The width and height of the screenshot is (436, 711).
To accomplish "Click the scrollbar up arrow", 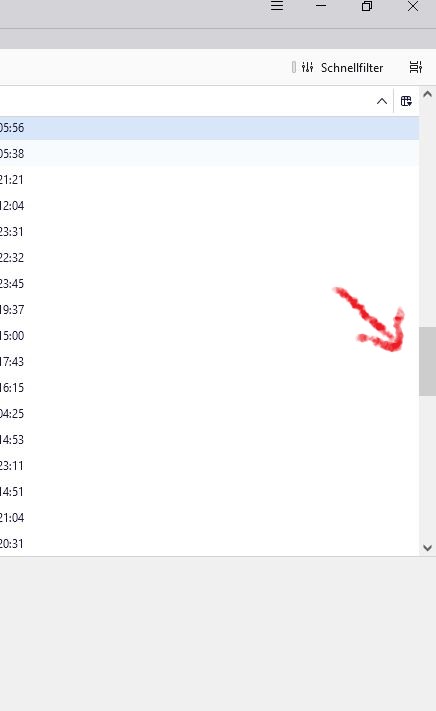I will pyautogui.click(x=427, y=94).
